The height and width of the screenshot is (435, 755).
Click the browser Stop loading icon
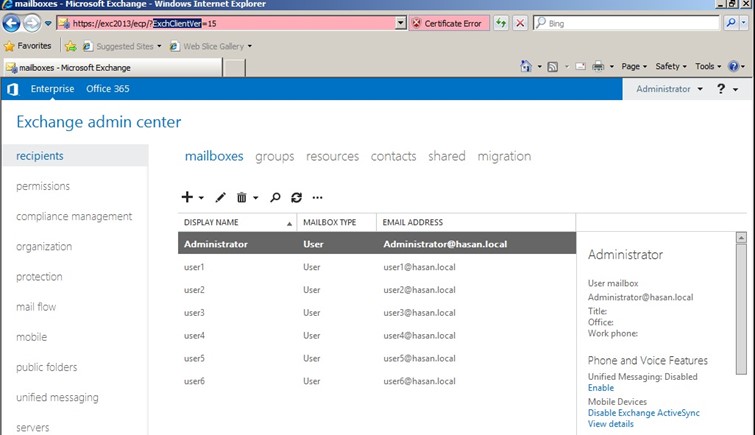pos(520,23)
